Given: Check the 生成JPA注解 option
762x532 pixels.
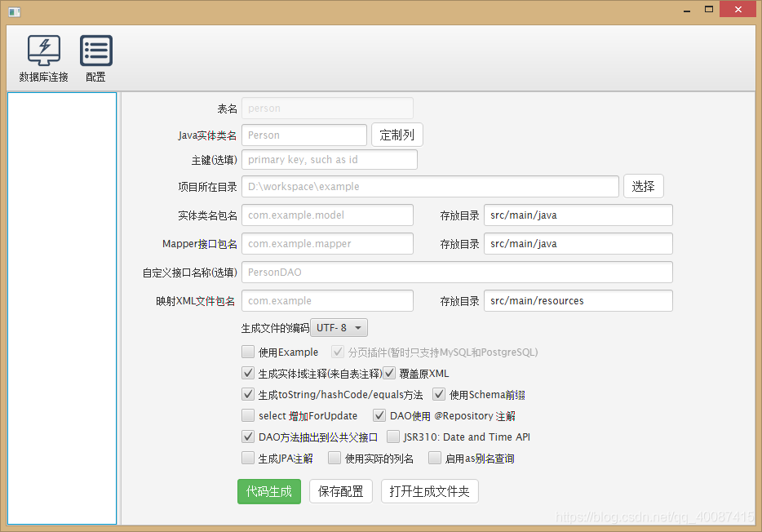Looking at the screenshot, I should coord(248,458).
